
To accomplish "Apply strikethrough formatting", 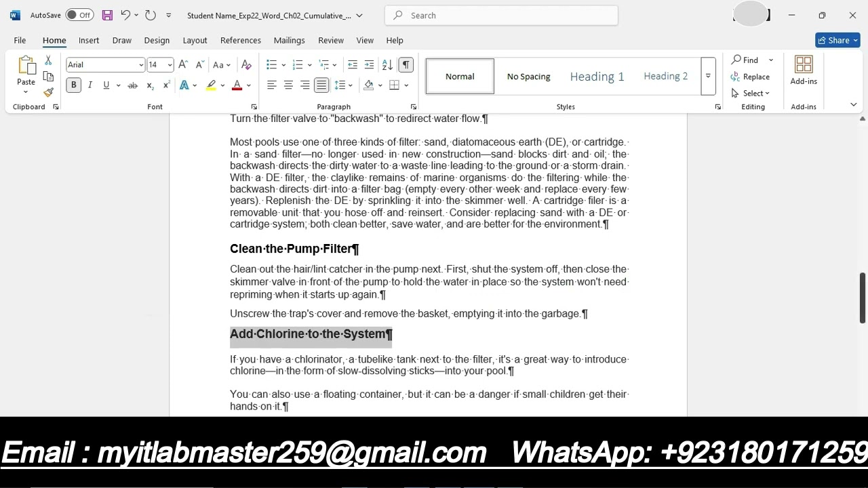I will [x=133, y=85].
